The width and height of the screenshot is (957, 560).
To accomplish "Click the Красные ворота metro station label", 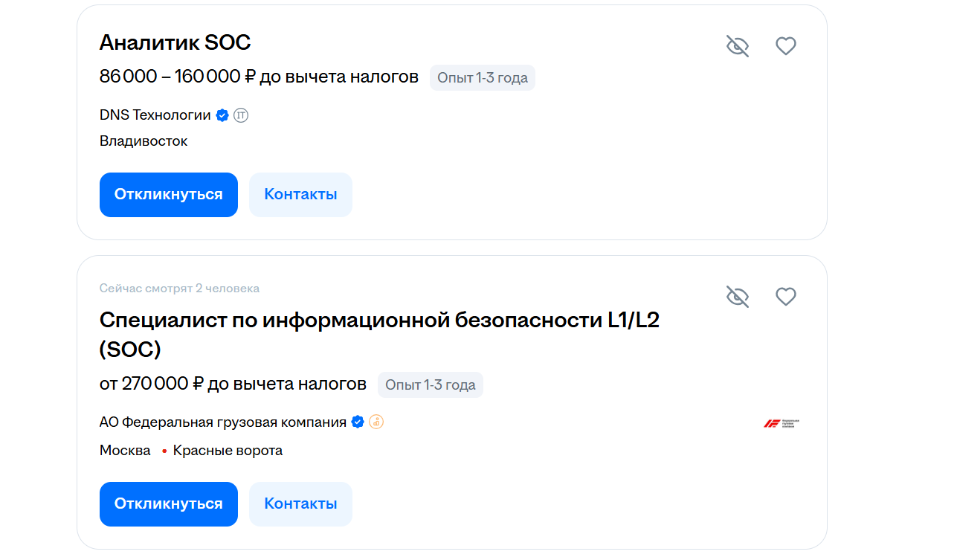I will [x=228, y=451].
